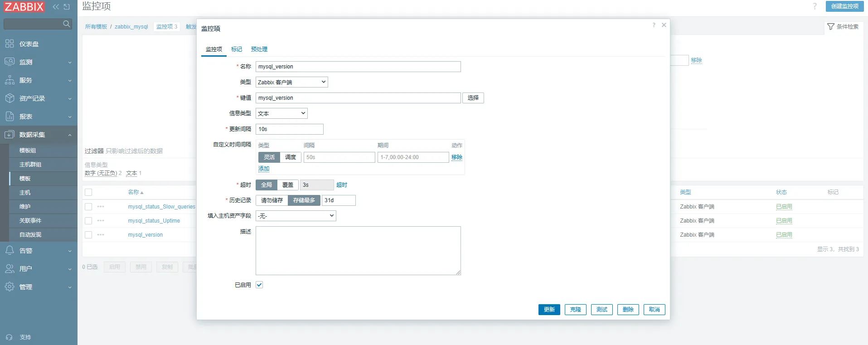Click the sidebar search magnifier icon
The width and height of the screenshot is (868, 345).
pyautogui.click(x=67, y=24)
